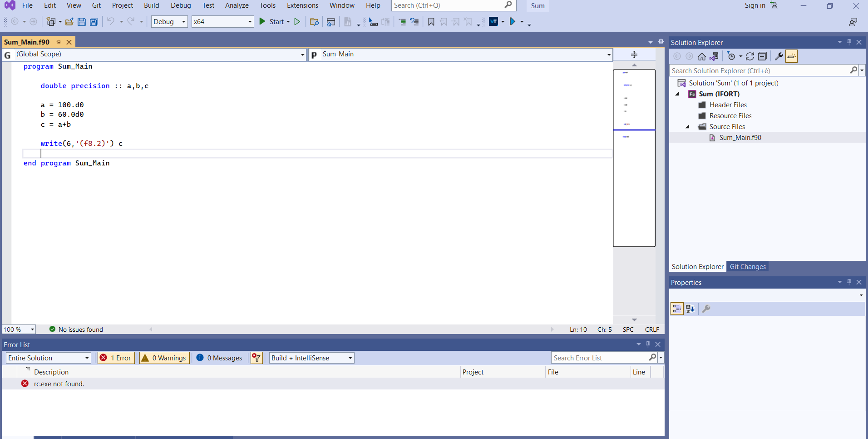The width and height of the screenshot is (868, 439).
Task: Click the blue Intel run arrow icon
Action: (513, 21)
